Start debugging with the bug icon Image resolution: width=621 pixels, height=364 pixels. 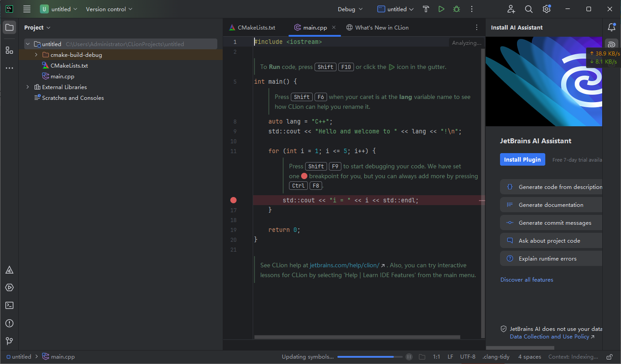457,9
